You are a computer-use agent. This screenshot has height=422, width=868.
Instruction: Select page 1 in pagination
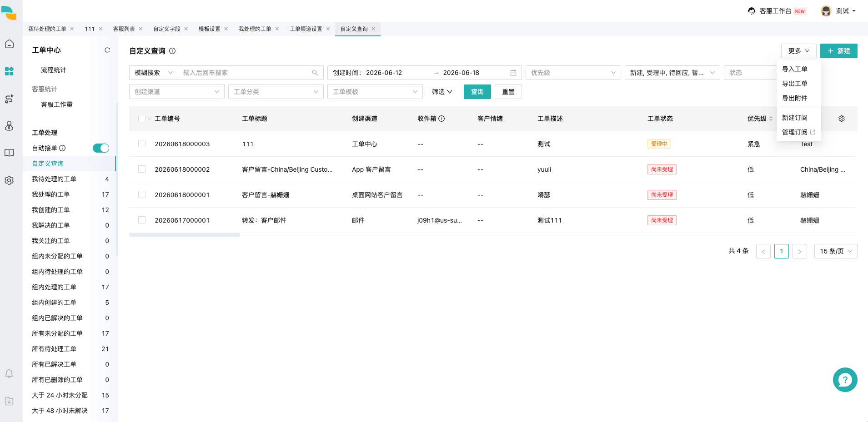tap(782, 251)
